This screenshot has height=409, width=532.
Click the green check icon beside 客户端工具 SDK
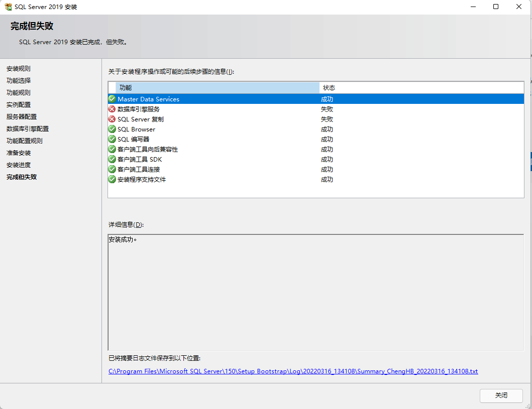112,159
